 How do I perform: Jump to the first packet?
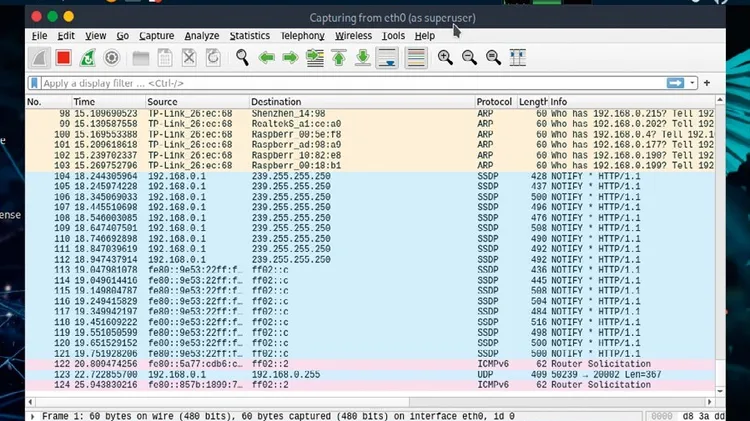tap(339, 58)
